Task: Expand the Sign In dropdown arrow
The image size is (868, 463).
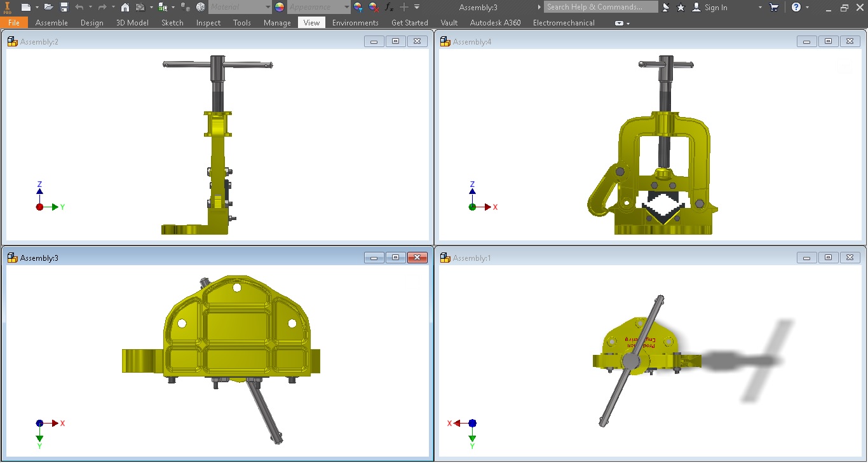Action: coord(760,7)
